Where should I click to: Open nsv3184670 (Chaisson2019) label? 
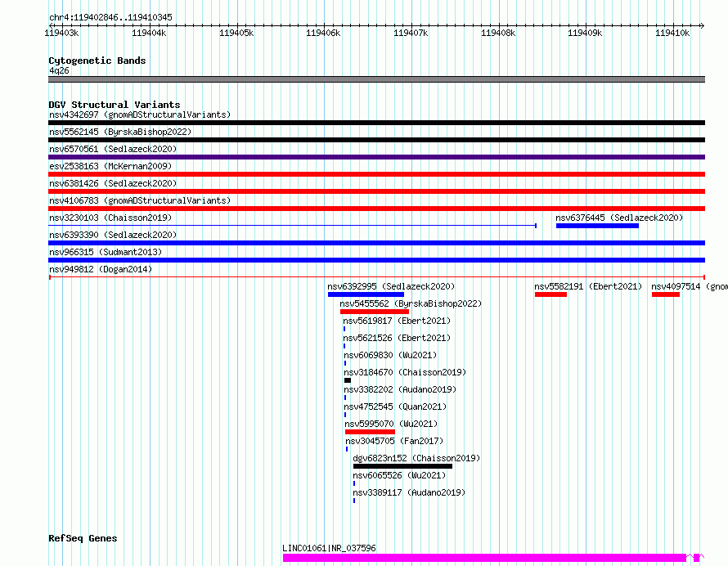[405, 372]
